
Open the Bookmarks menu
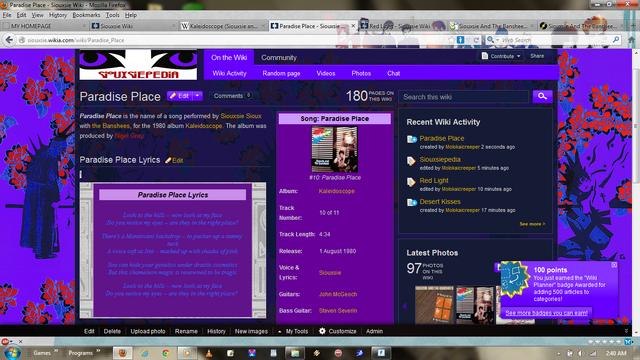coord(86,15)
